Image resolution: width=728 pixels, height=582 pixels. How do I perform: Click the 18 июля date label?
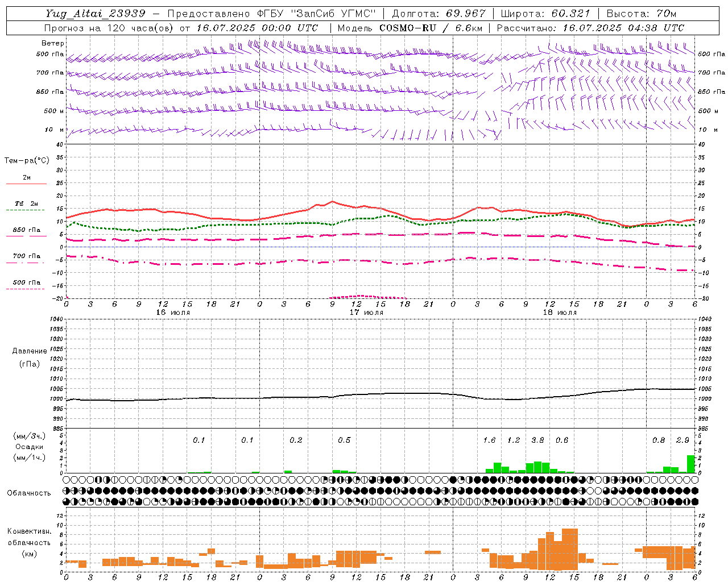pyautogui.click(x=560, y=313)
